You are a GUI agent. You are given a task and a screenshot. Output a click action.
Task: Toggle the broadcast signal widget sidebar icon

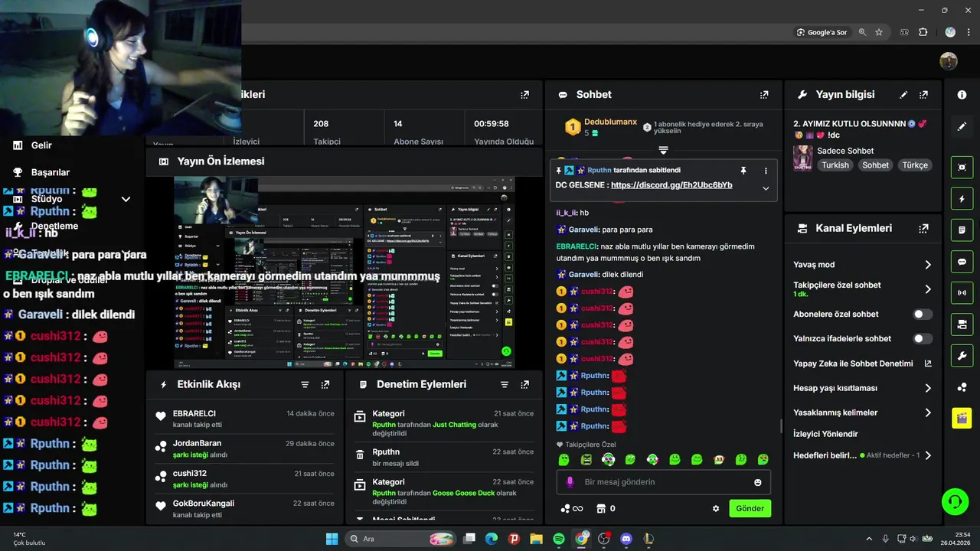[x=962, y=292]
